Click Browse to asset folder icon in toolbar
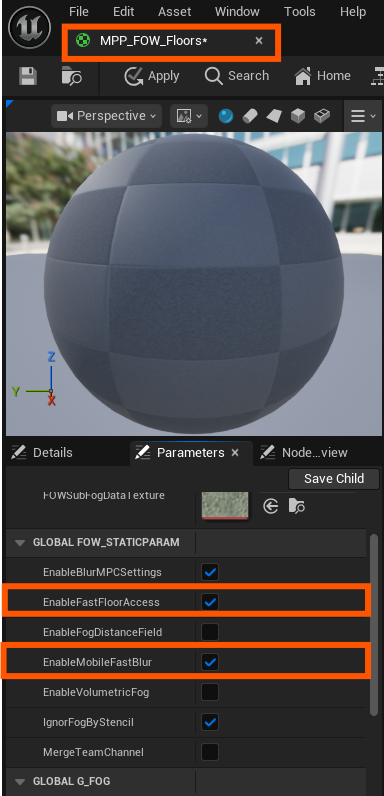Viewport: 384px width, 796px height. 72,76
